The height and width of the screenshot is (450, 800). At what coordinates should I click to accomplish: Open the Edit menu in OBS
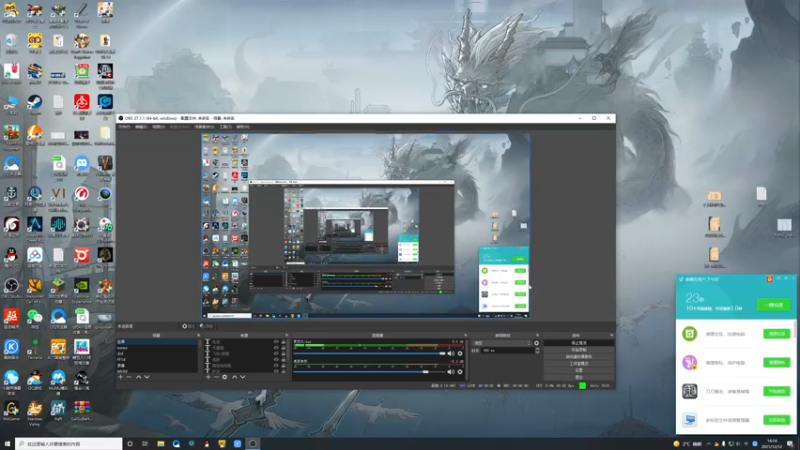tap(141, 127)
